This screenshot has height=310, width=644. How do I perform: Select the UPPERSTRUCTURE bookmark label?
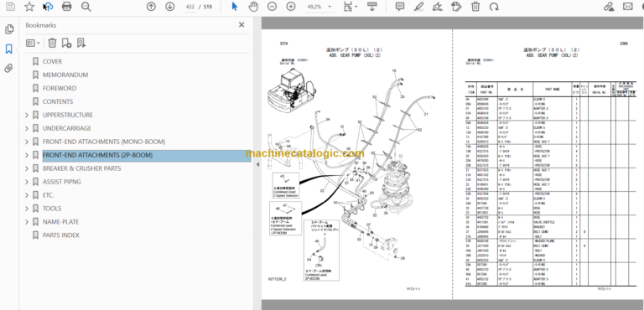tap(68, 115)
